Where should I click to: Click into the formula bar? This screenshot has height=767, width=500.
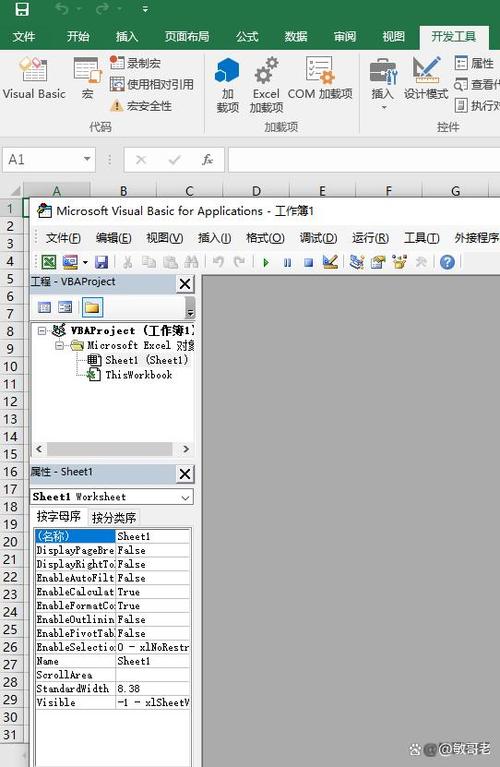pos(364,159)
